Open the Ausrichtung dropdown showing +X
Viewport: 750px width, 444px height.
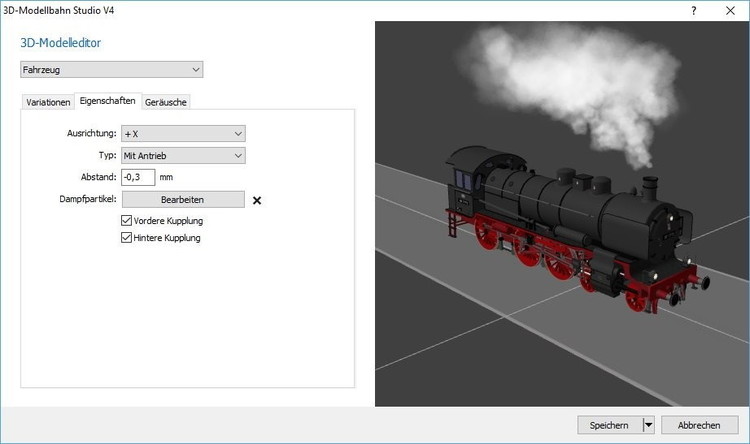(x=182, y=133)
